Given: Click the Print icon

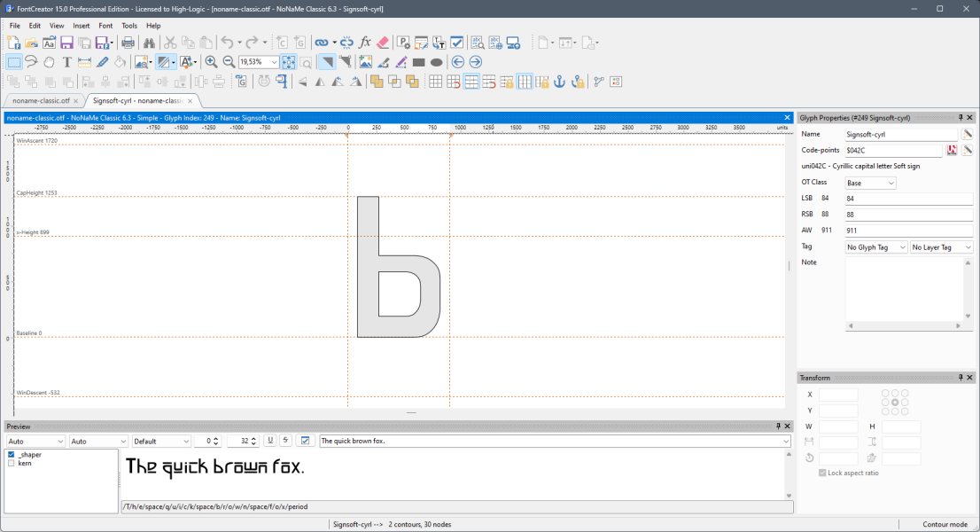Looking at the screenshot, I should (128, 43).
